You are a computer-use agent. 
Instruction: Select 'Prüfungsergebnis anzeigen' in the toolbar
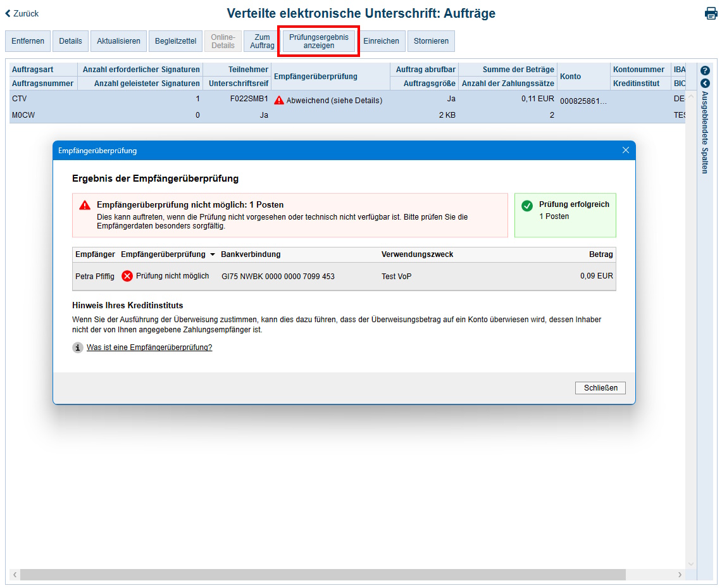318,41
